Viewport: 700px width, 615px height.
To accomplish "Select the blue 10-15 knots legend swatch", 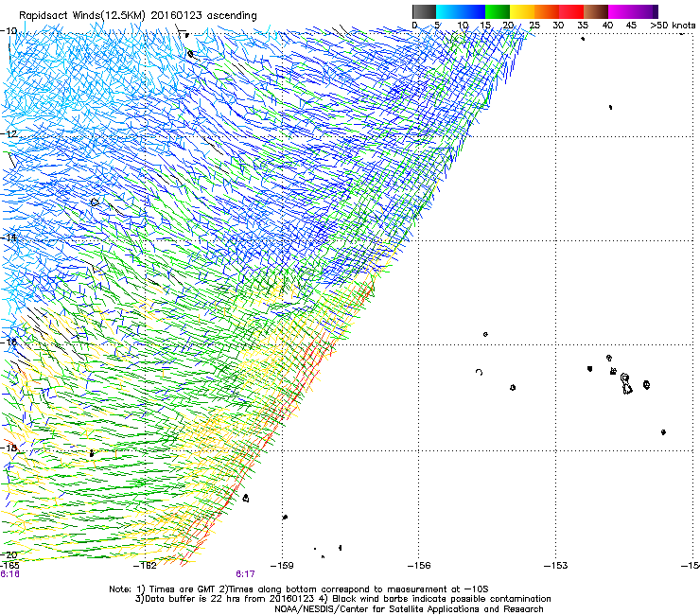I will (473, 11).
